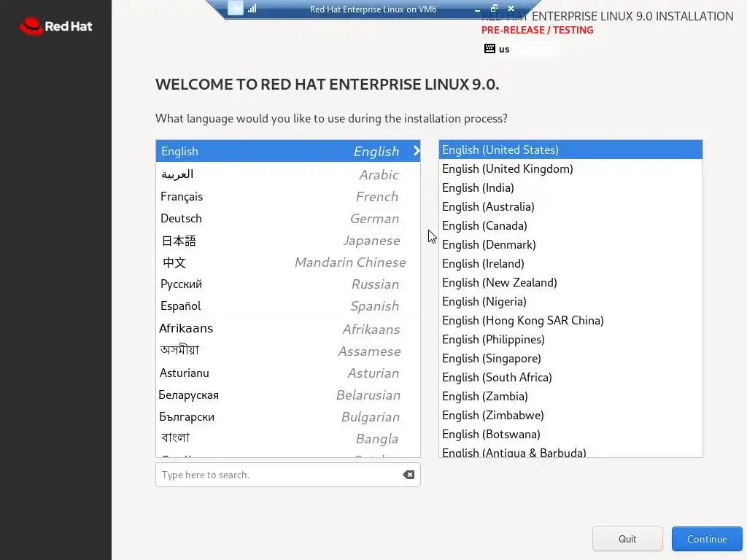Select English (Zimbabwe) locale
Viewport: 747px width, 560px height.
pos(570,415)
